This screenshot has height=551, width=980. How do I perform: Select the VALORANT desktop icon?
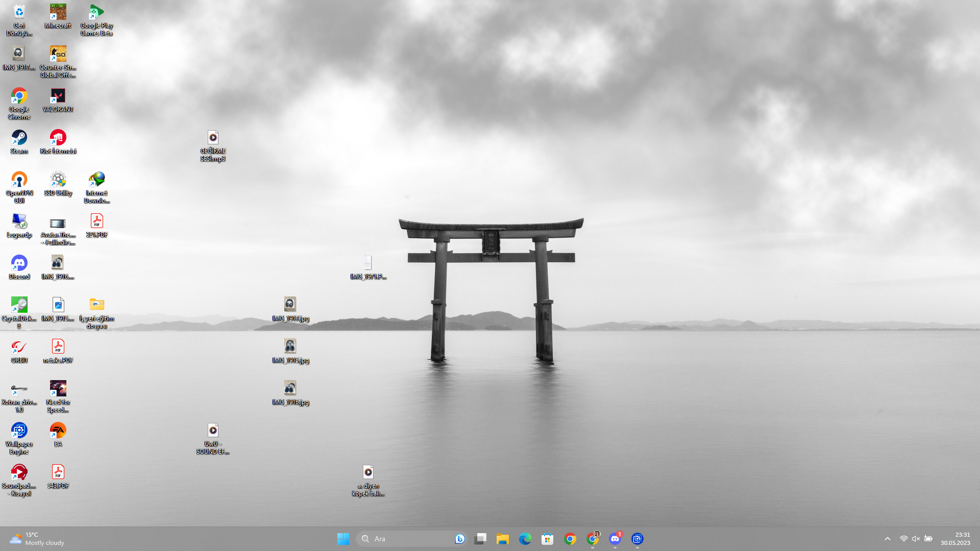[58, 97]
